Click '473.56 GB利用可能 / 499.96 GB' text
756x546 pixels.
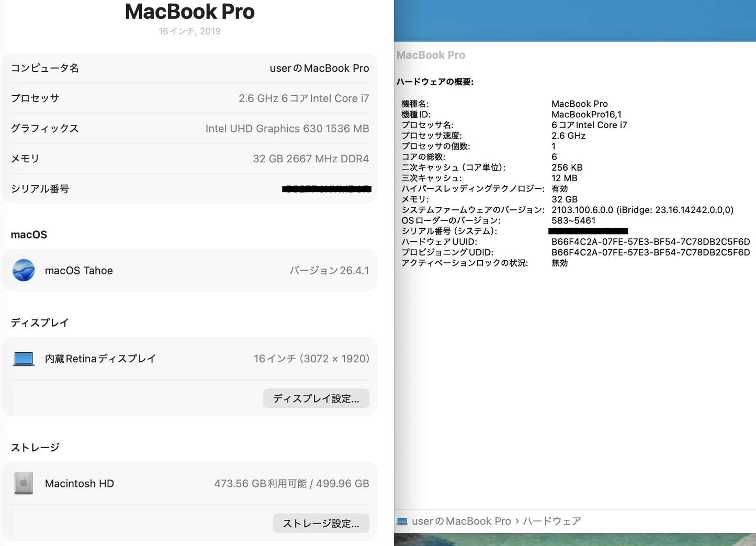[x=291, y=484]
